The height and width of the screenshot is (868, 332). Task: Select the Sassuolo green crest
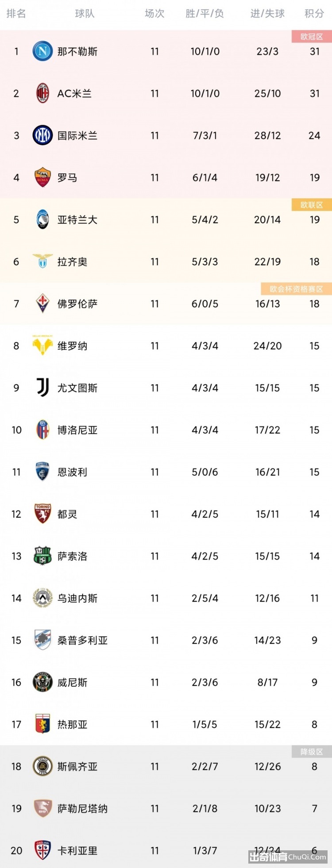(43, 556)
